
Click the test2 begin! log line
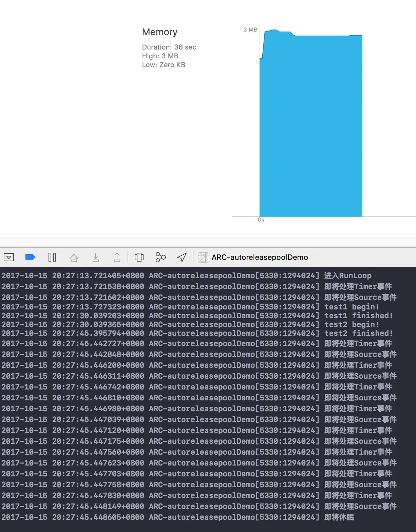190,324
